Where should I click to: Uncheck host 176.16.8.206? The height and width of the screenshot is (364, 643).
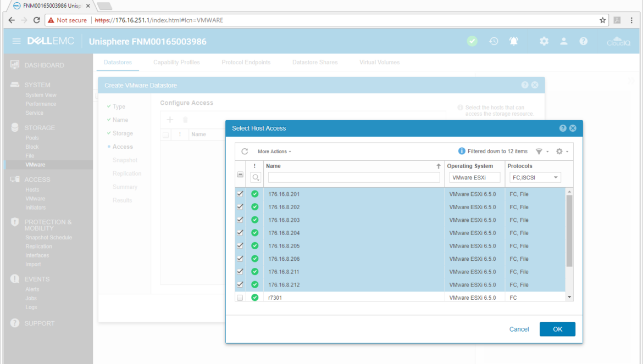pyautogui.click(x=240, y=259)
